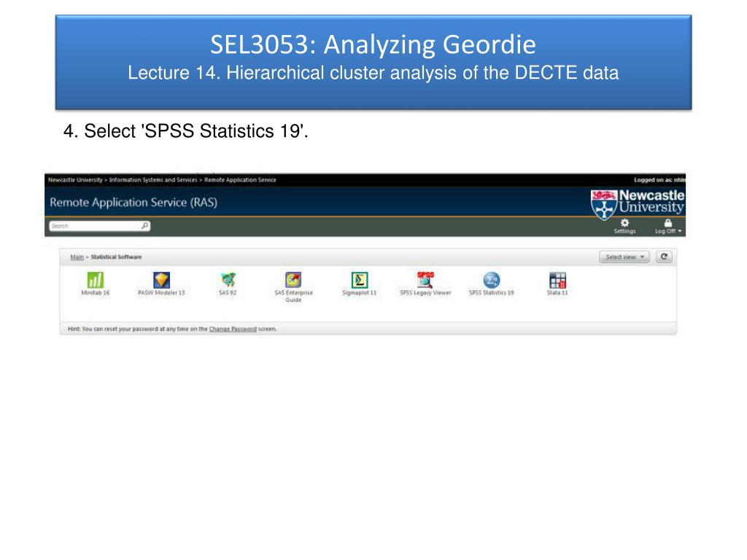Viewport: 747px width, 560px height.
Task: Click the Newcastle University breadcrumb
Action: [x=75, y=180]
